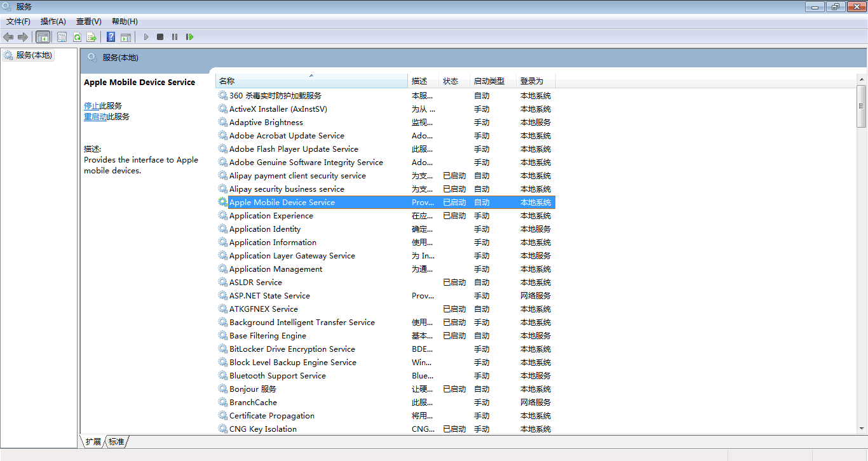
Task: Click 服务(本地) header in the right pane
Action: pyautogui.click(x=120, y=57)
